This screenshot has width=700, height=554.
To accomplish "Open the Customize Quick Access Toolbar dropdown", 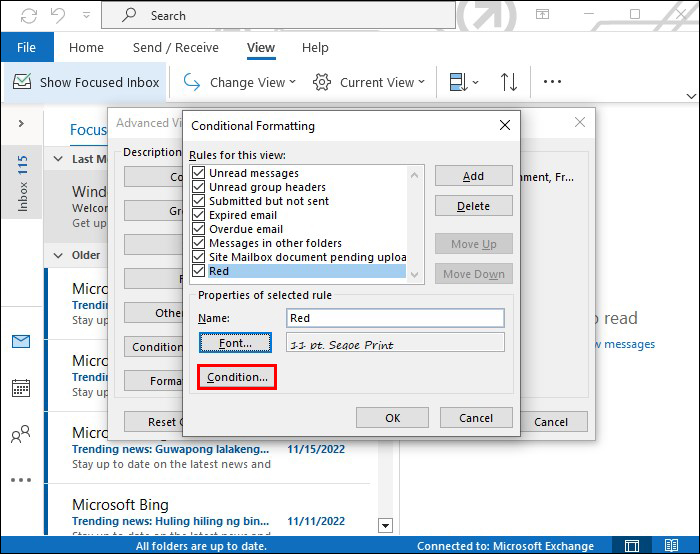I will 87,16.
